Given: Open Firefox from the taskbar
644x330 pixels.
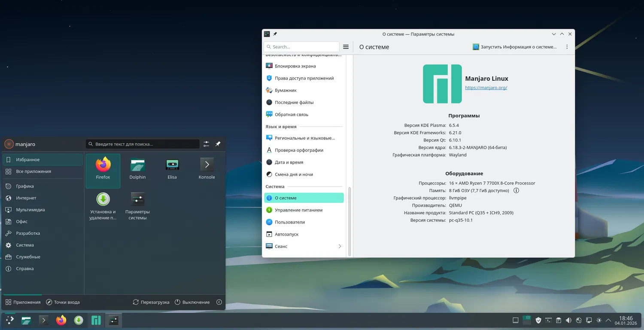Looking at the screenshot, I should coord(61,320).
